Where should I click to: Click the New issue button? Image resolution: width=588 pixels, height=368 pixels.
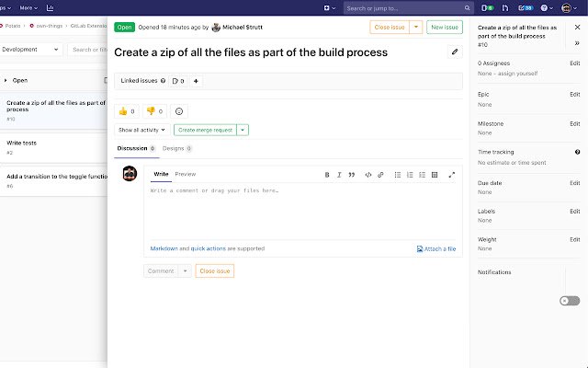pos(445,27)
